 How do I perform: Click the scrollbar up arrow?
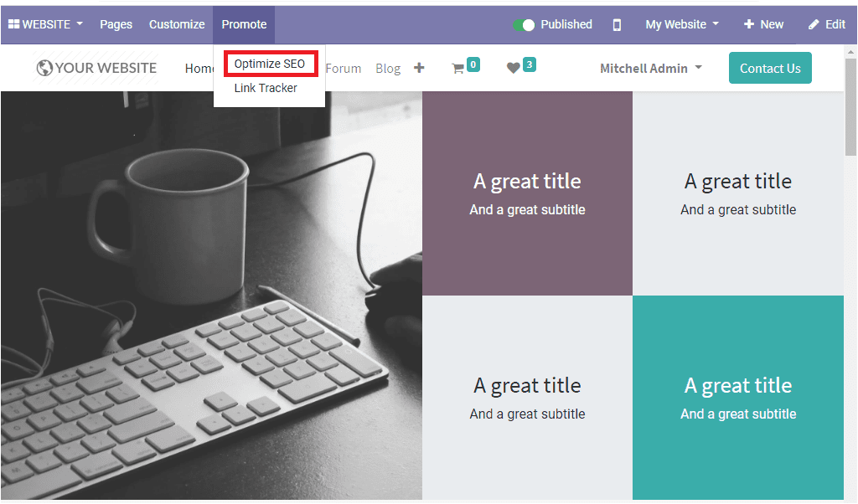[850, 53]
